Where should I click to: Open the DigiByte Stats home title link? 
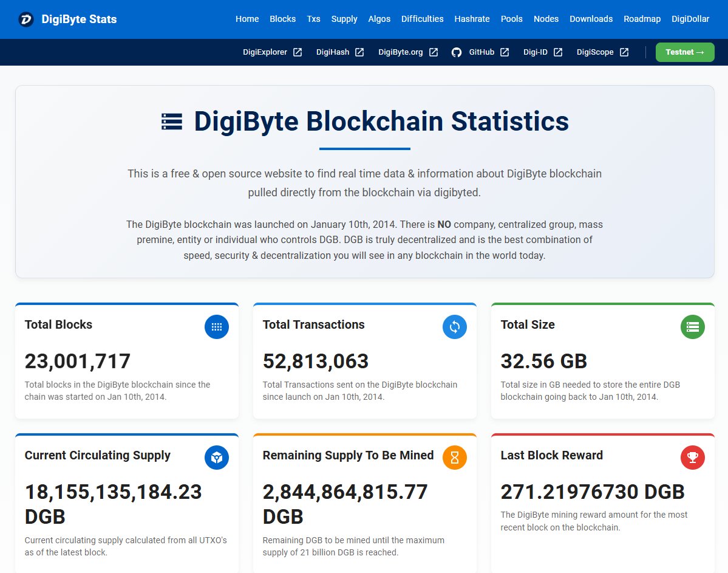pos(79,19)
